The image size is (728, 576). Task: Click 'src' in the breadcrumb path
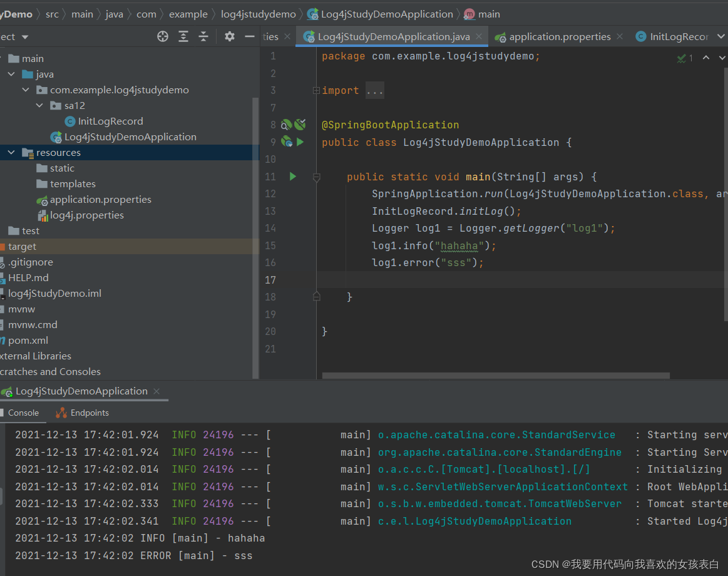[52, 14]
